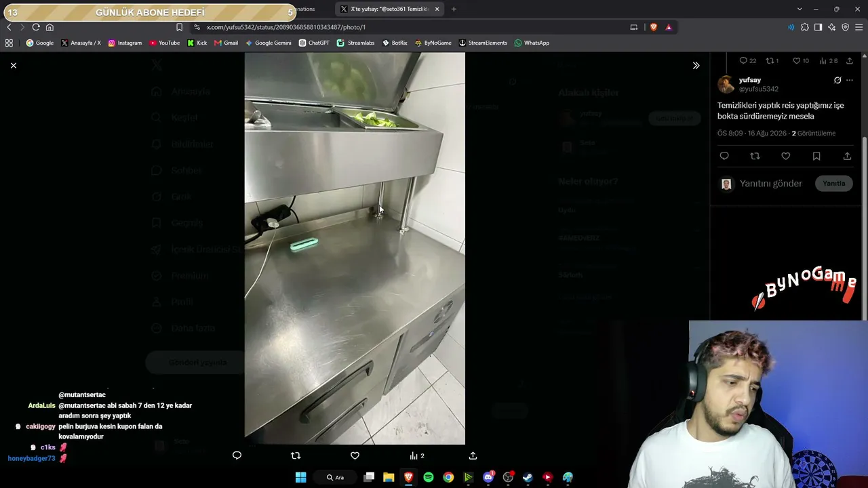Screen dimensions: 868x488
Task: Open the Brave Rewards triangle icon
Action: pyautogui.click(x=669, y=27)
